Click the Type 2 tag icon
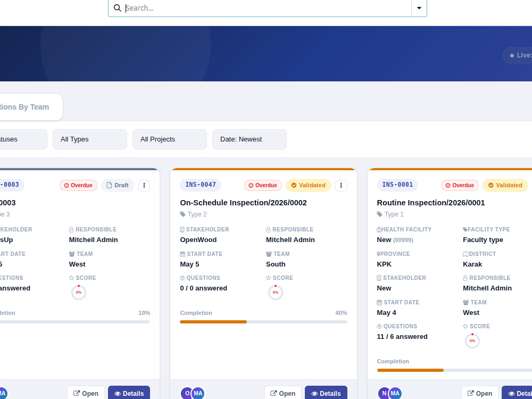 click(x=182, y=214)
